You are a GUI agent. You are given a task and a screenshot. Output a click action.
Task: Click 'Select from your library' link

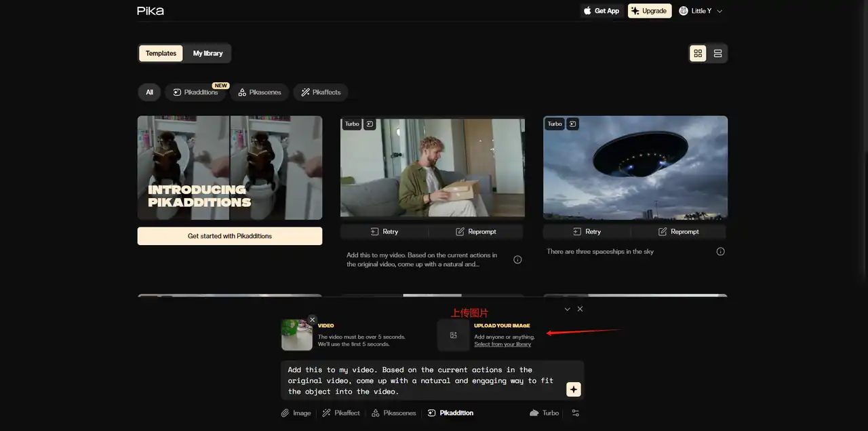502,345
